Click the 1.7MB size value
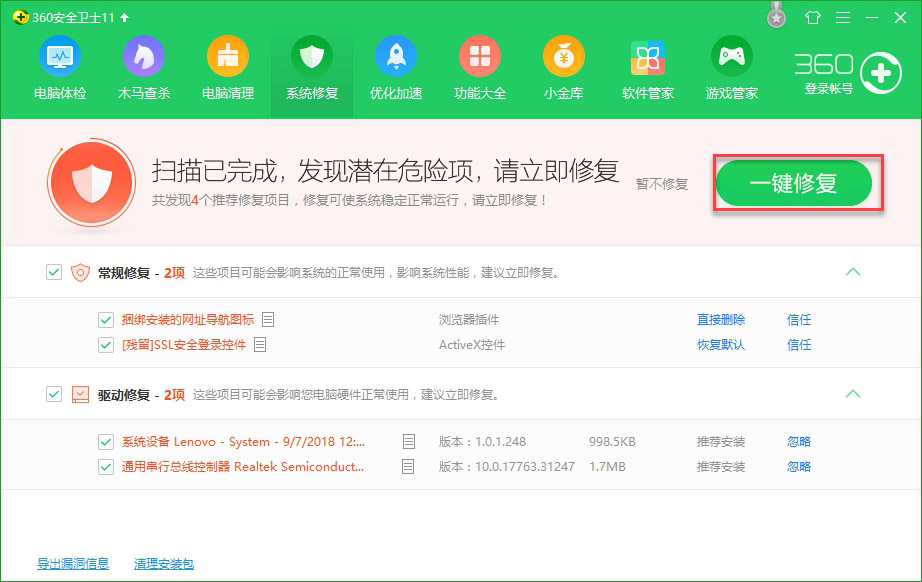922x582 pixels. tap(607, 467)
